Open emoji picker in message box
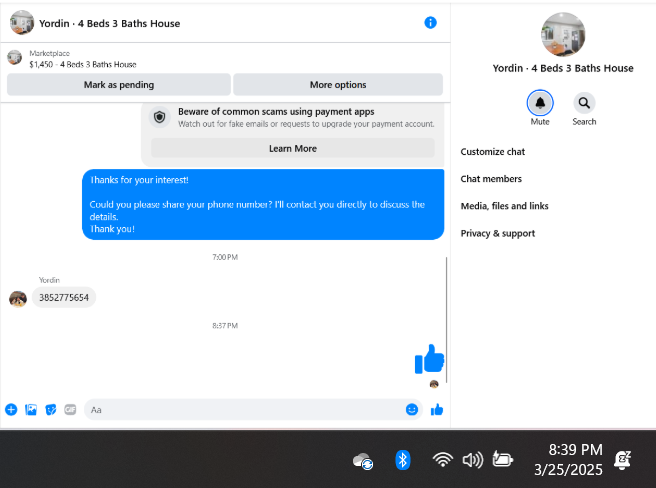 point(412,409)
